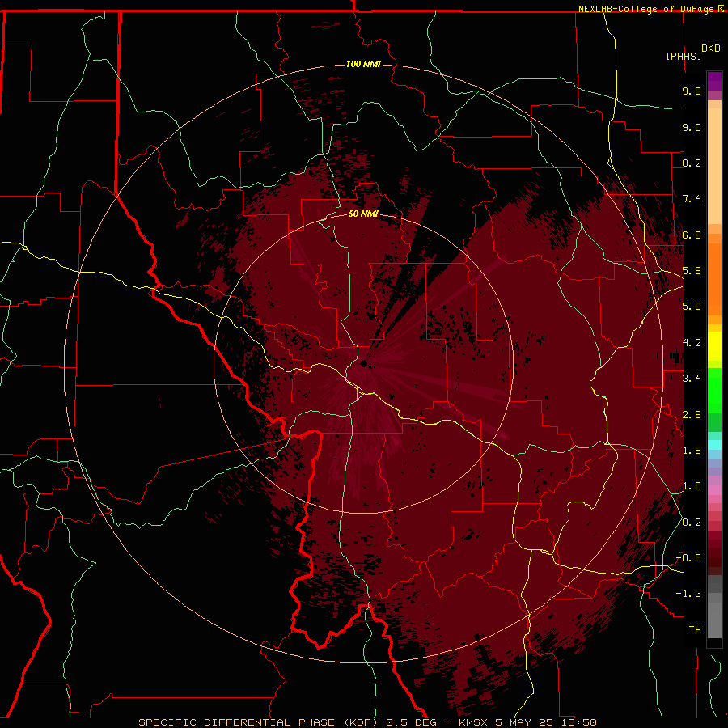Screen dimensions: 728x728
Task: Click the Specific Differential Phase caption text
Action: 368,722
